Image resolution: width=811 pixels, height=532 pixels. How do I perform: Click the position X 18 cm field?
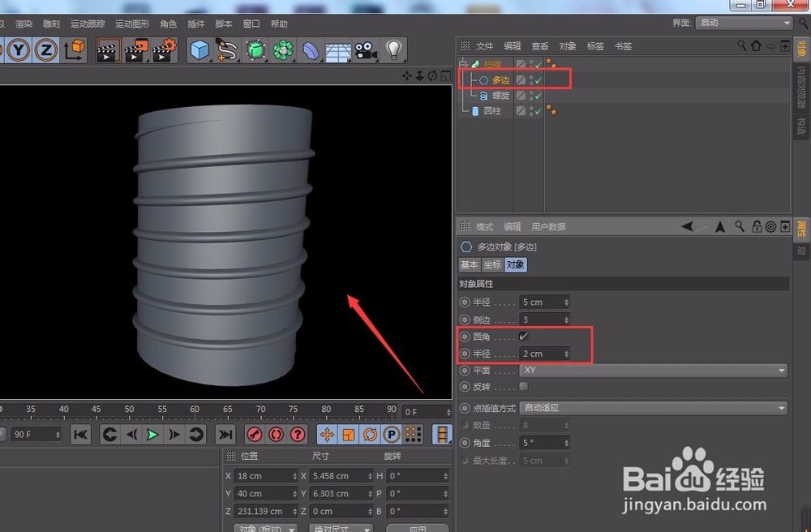tap(266, 476)
